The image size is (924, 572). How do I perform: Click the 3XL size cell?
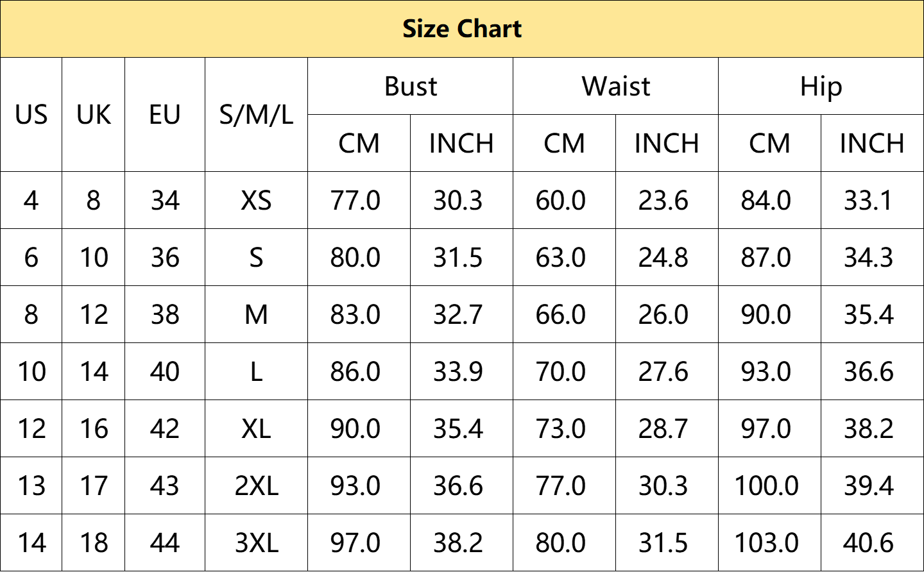256,543
